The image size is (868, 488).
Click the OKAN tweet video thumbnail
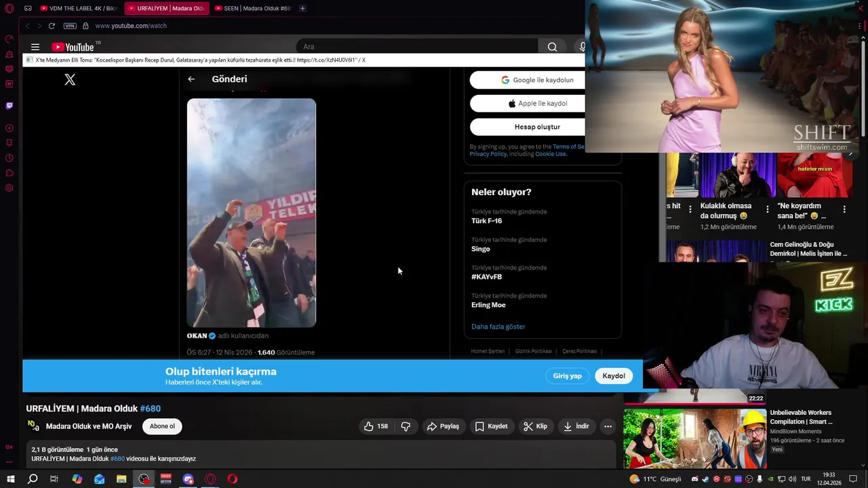coord(252,213)
